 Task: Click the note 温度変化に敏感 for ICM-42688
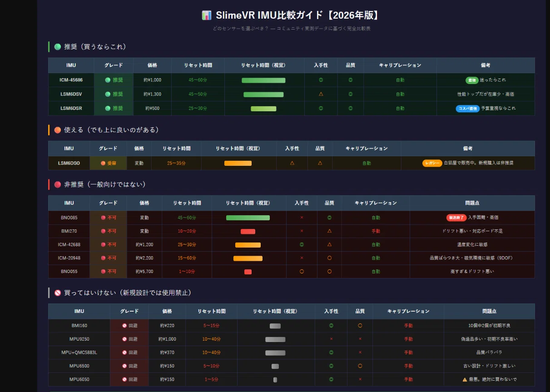point(472,244)
